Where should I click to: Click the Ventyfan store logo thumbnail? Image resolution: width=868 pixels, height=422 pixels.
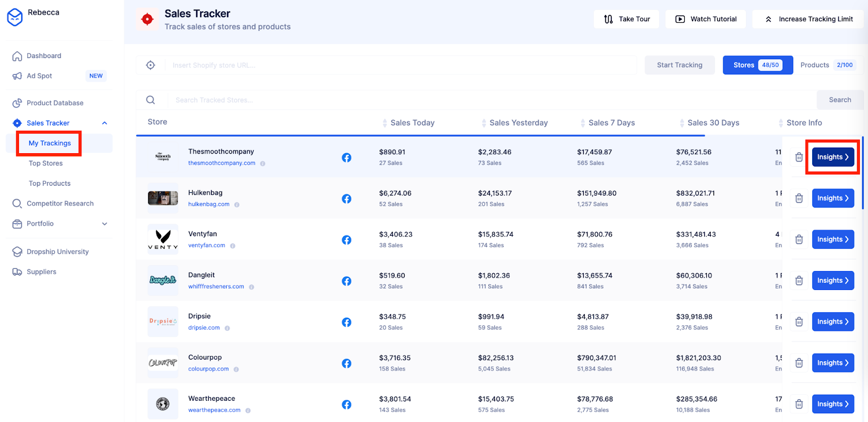[x=163, y=240]
